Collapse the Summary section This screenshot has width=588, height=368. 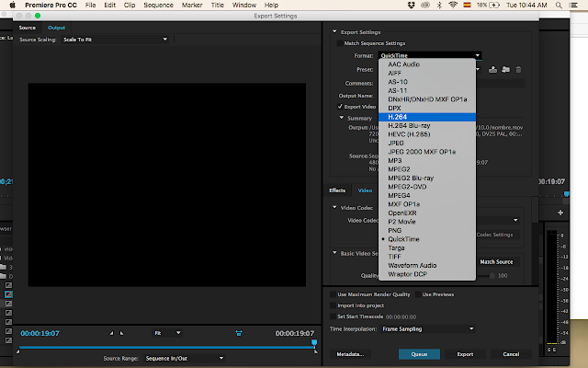click(x=341, y=118)
